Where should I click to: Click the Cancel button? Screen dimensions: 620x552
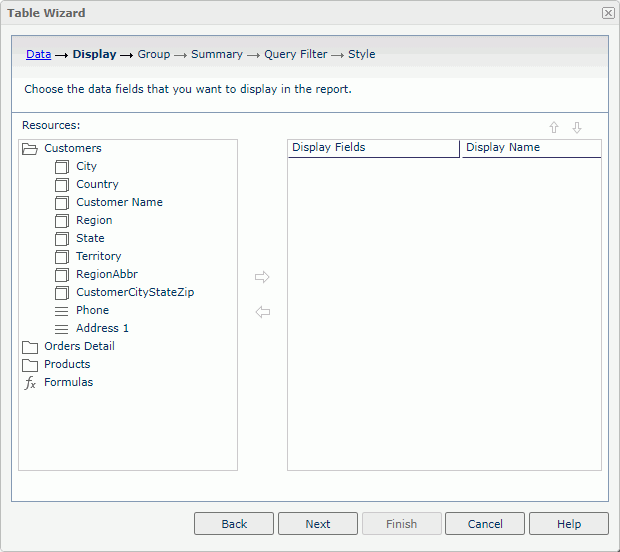click(485, 524)
